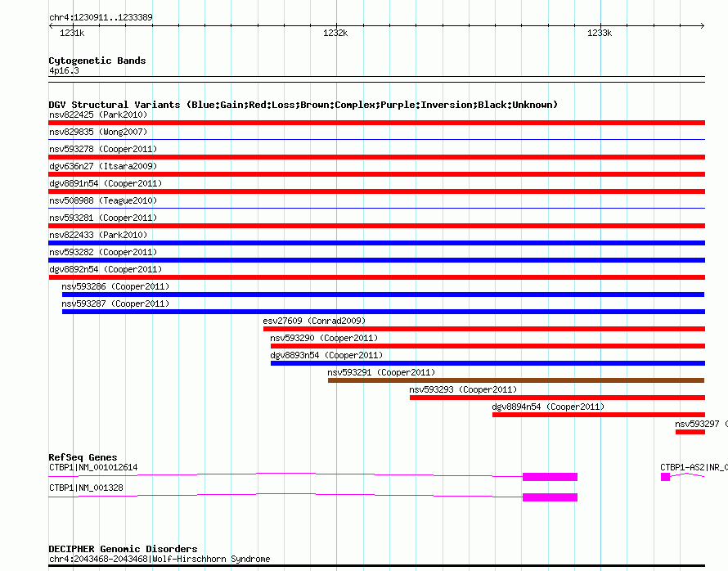Click the blue bar under nsv593286
The height and width of the screenshot is (571, 728).
(x=383, y=294)
